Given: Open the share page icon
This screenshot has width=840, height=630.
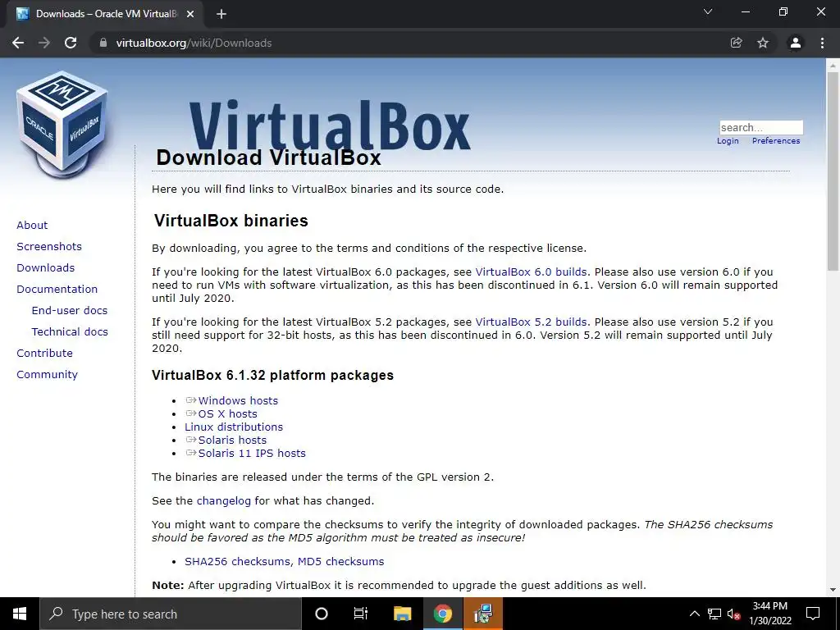Looking at the screenshot, I should 737,43.
